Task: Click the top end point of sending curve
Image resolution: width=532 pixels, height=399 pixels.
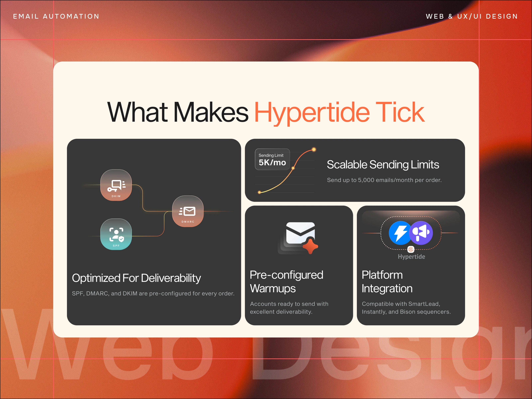Action: [314, 150]
